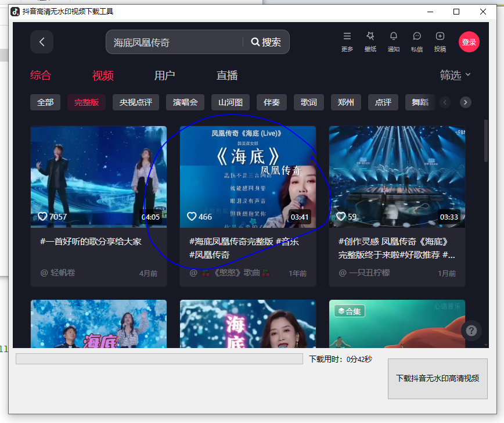Switch to the 视频 tab
The width and height of the screenshot is (504, 423).
coord(103,76)
